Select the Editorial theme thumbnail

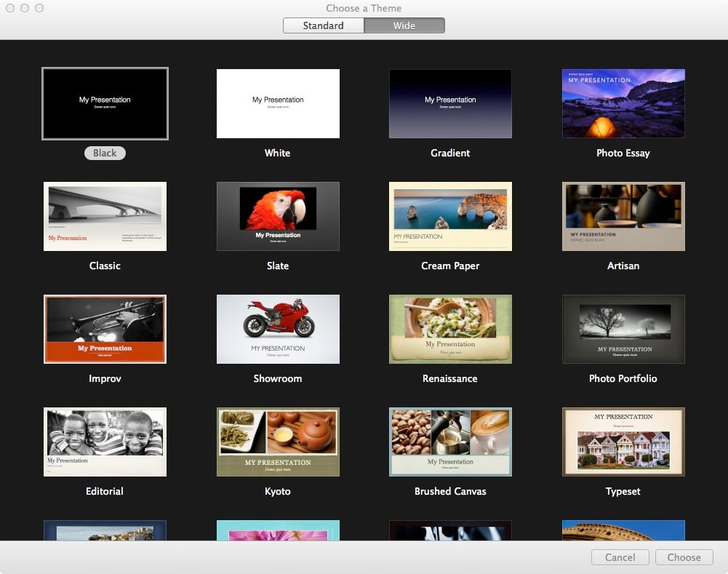[x=105, y=442]
